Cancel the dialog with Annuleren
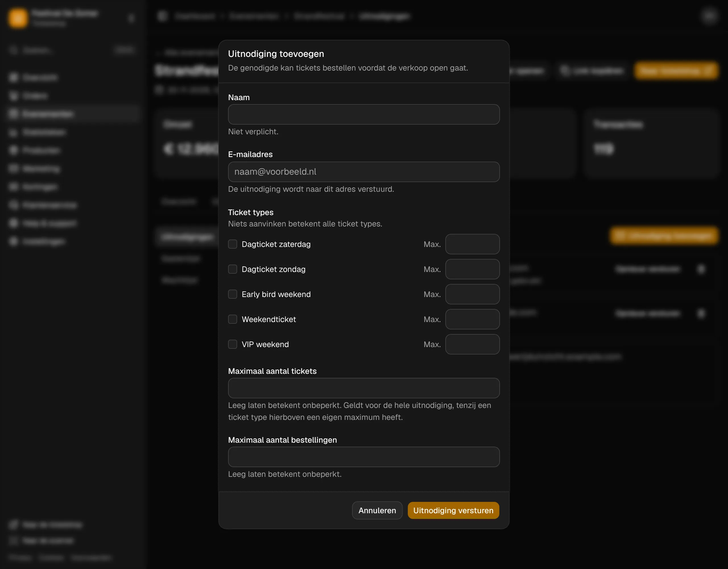728x569 pixels. [x=377, y=510]
